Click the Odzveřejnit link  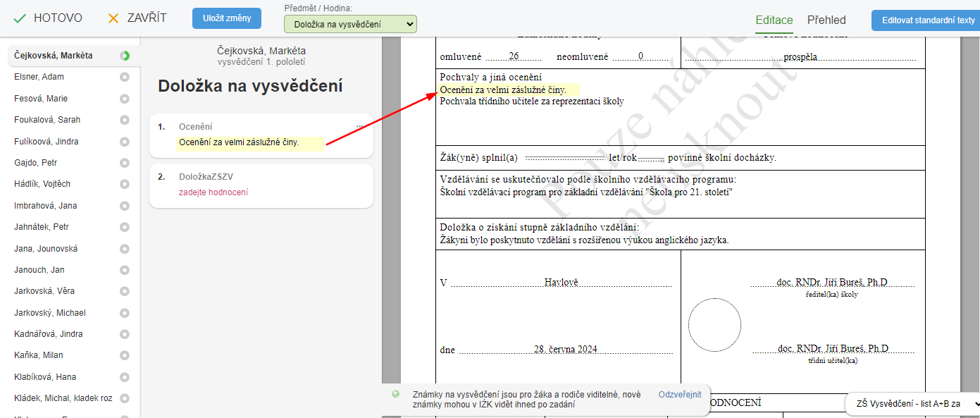point(679,395)
